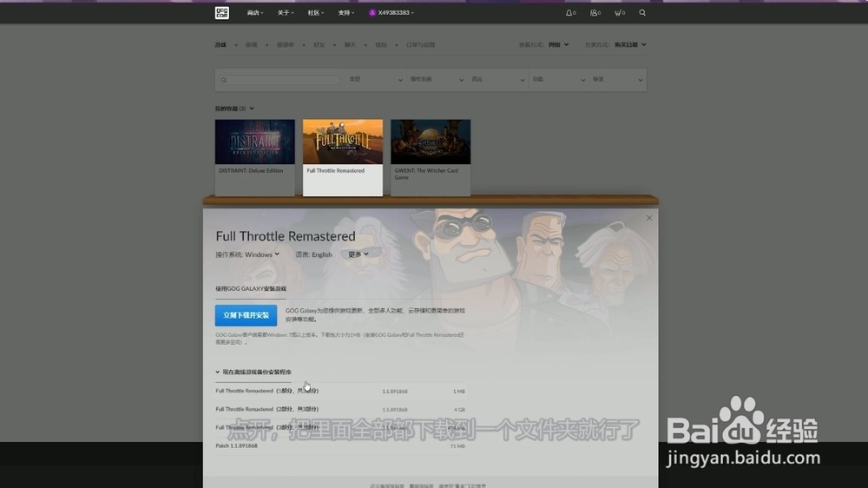Open the 功能 filter dropdown

click(558, 80)
